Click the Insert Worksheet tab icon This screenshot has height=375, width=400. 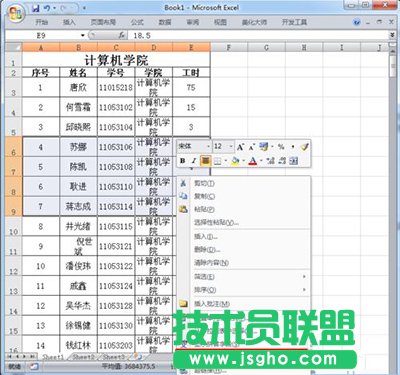136,357
